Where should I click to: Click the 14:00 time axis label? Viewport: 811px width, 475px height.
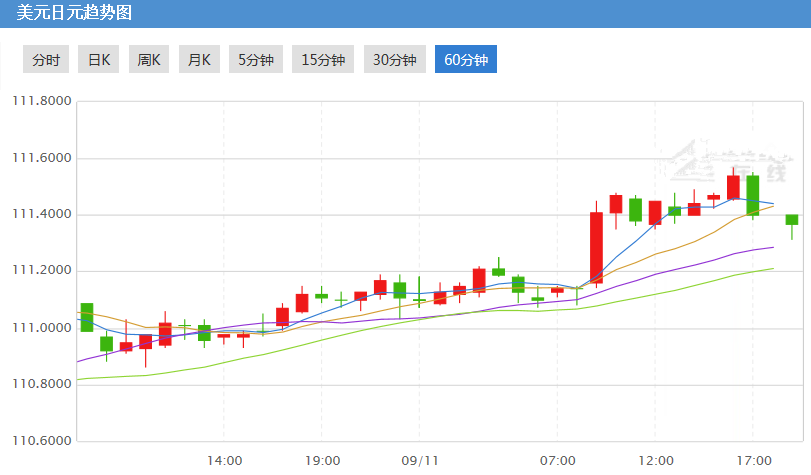coord(224,460)
